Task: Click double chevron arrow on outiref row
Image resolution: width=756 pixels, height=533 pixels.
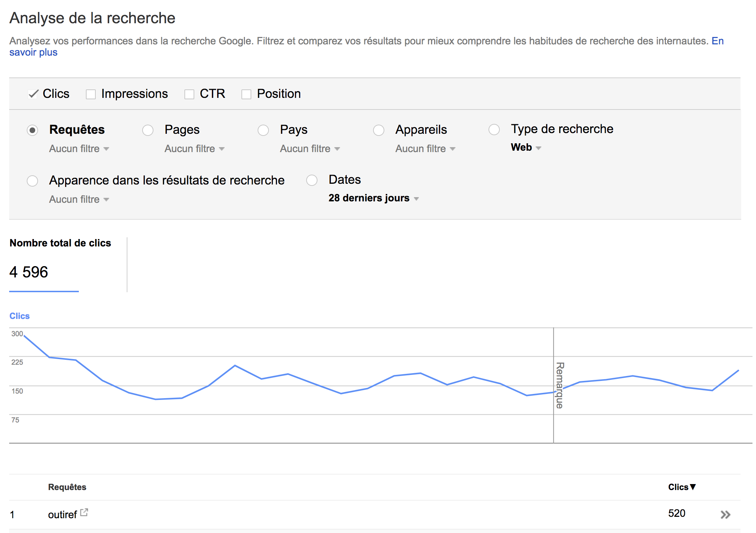Action: (x=725, y=515)
